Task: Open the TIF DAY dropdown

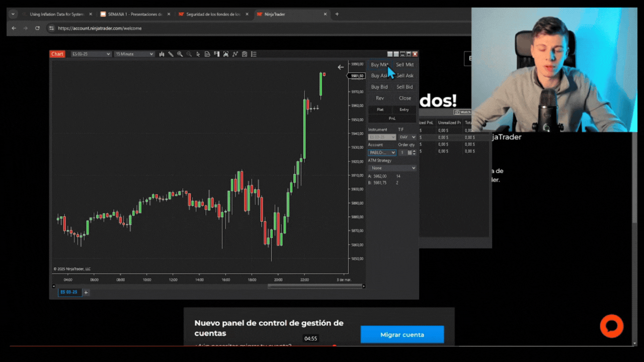Action: [x=408, y=137]
